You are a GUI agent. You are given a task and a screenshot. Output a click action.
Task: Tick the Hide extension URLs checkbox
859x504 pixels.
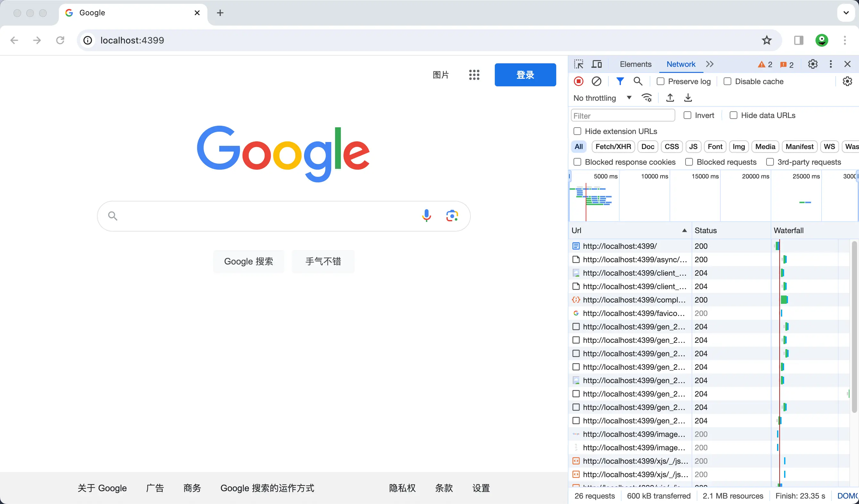[x=577, y=131]
